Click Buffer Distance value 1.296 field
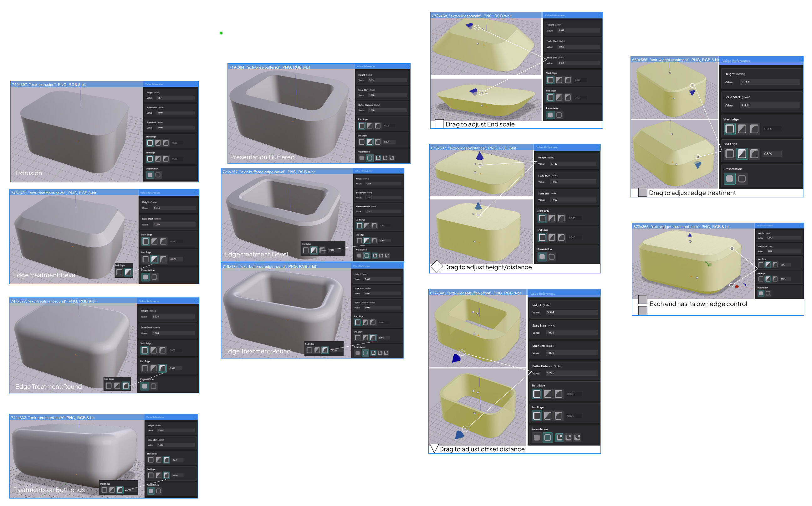The image size is (812, 506). pyautogui.click(x=572, y=373)
